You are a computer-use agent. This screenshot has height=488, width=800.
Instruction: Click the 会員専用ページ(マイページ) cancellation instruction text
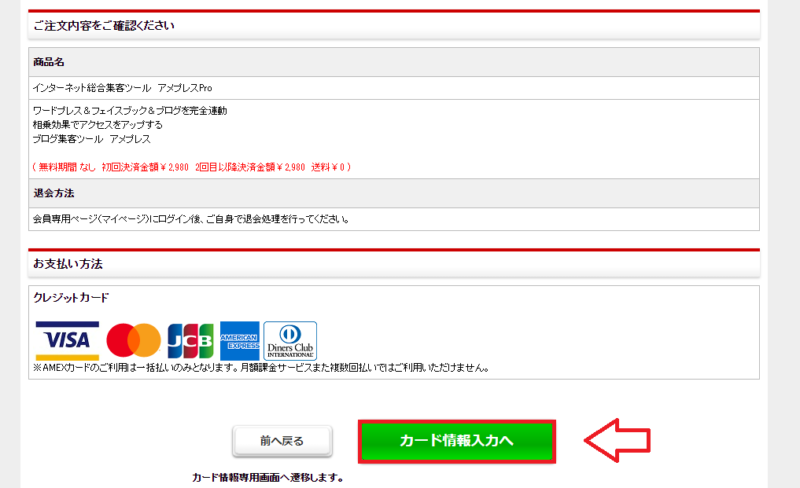tap(191, 219)
